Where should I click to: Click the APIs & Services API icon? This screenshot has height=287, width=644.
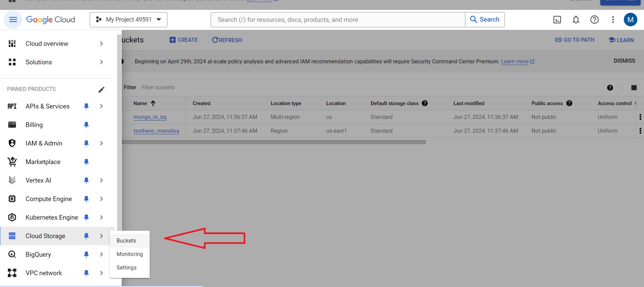[12, 106]
